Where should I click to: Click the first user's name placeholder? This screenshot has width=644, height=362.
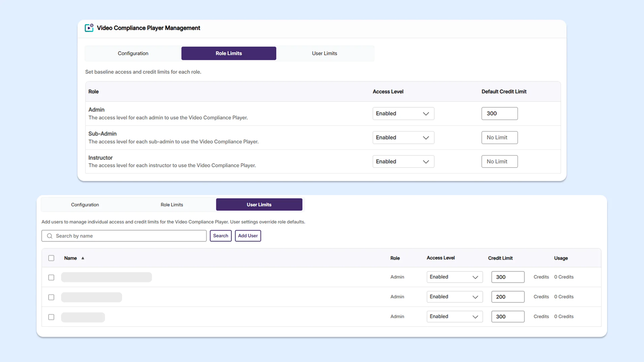coord(106,277)
